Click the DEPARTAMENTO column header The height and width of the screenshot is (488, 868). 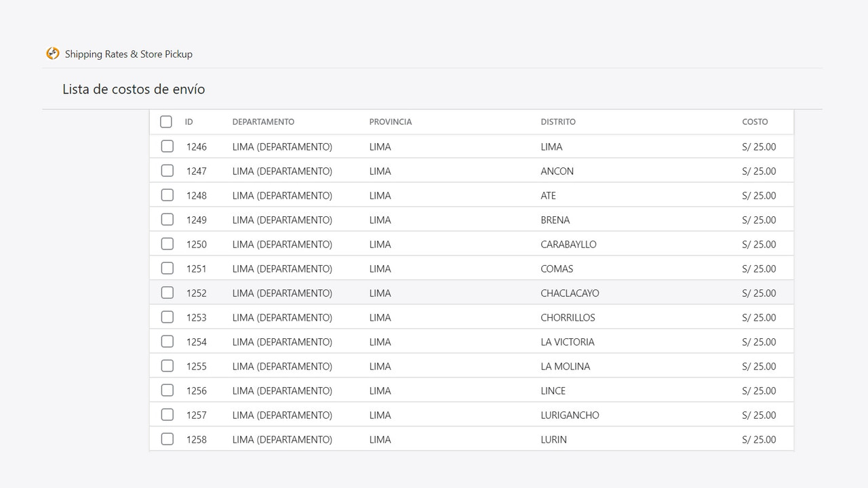pos(263,122)
